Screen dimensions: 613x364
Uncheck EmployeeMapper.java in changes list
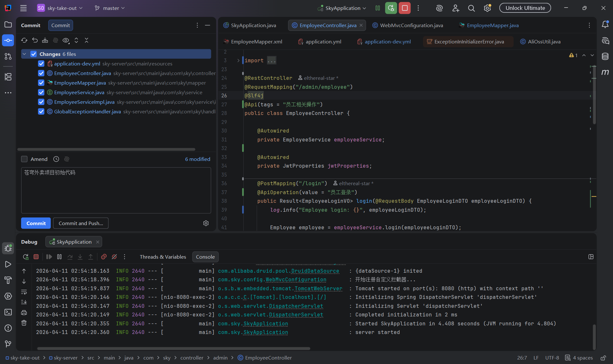[41, 83]
